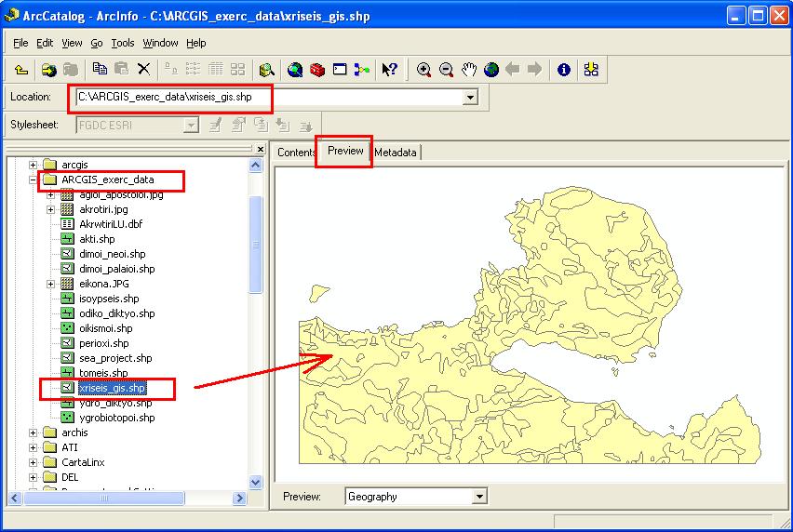Expand the archis folder
Image resolution: width=793 pixels, height=532 pixels.
[x=33, y=433]
